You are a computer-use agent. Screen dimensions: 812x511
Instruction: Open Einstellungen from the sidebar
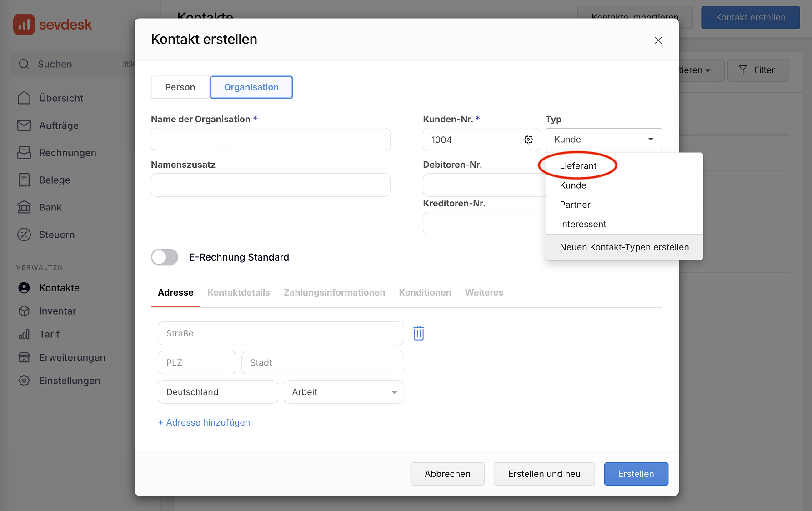[69, 381]
